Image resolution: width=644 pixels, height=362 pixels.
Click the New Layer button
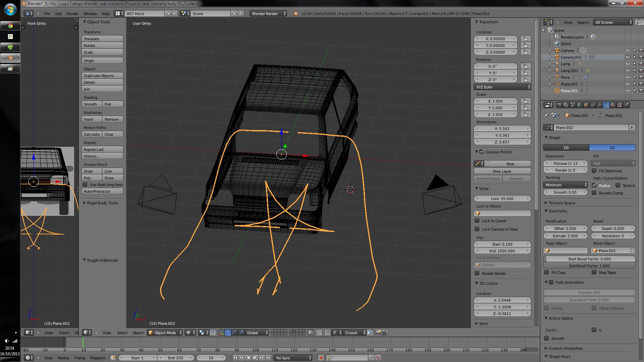pos(502,171)
